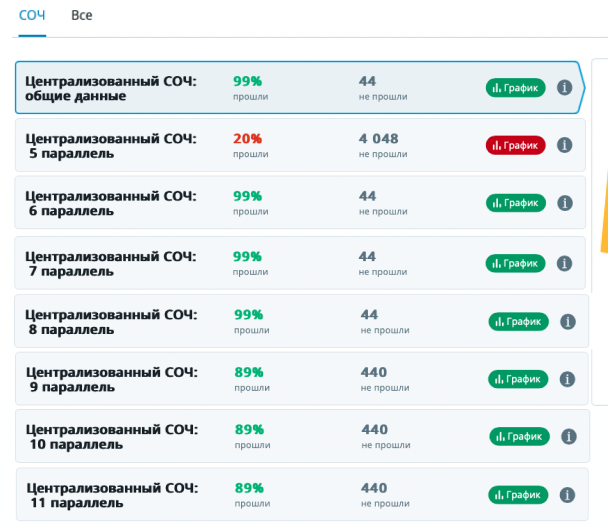Click info icon for 8 параллель row
The height and width of the screenshot is (531, 608).
(567, 322)
